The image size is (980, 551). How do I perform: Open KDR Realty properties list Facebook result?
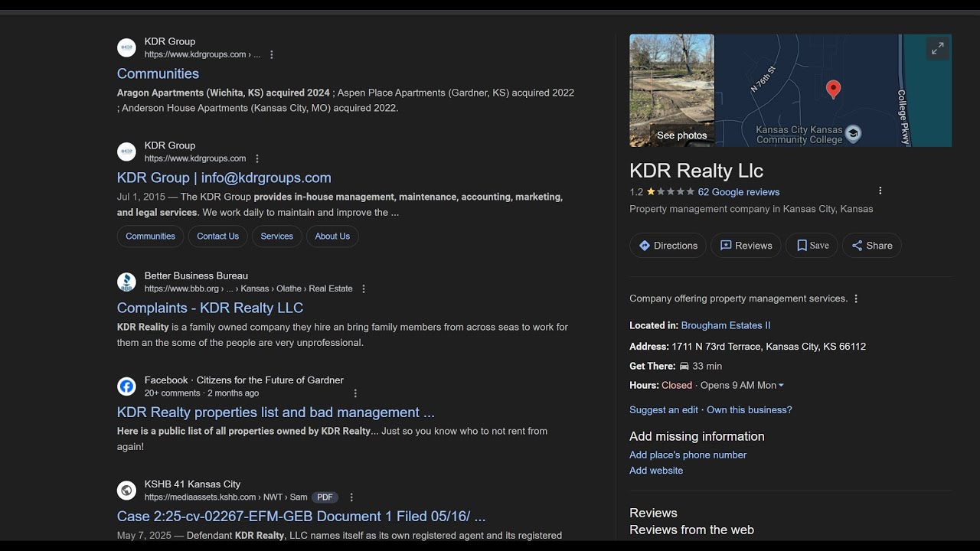276,412
